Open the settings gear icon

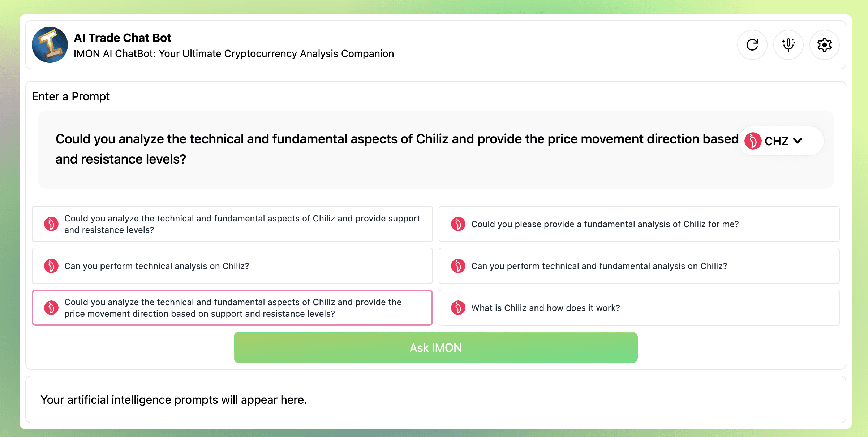point(824,45)
